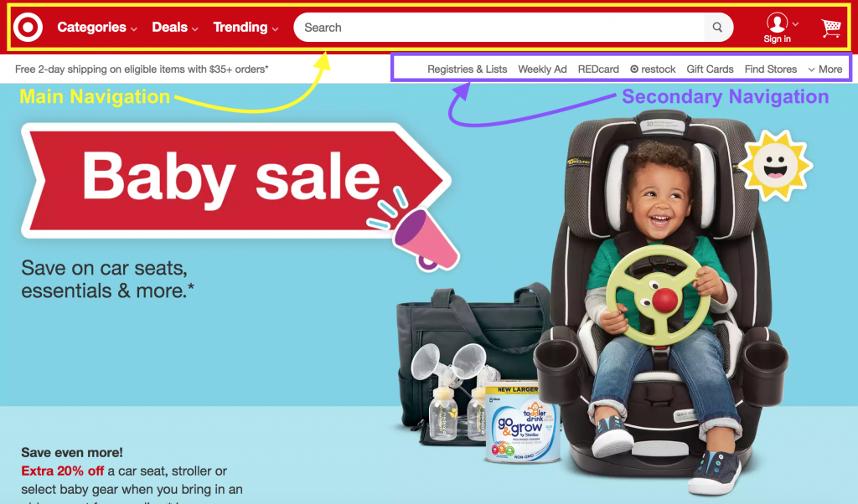Click the Target bullseye logo

pyautogui.click(x=28, y=27)
